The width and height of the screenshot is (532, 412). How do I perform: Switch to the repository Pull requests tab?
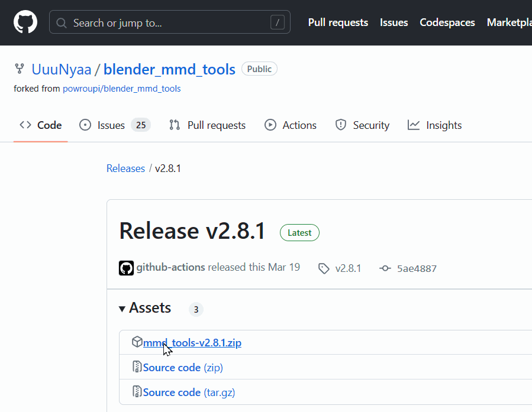207,125
